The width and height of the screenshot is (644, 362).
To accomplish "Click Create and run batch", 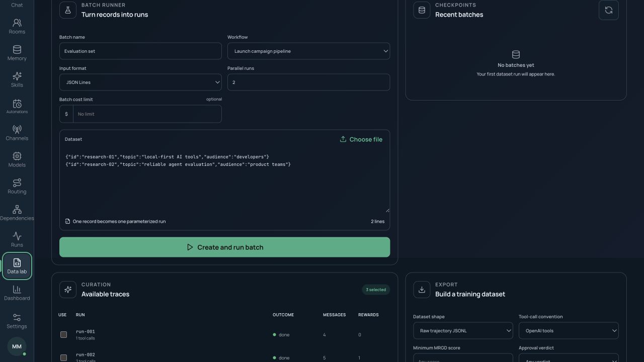I will (x=224, y=247).
